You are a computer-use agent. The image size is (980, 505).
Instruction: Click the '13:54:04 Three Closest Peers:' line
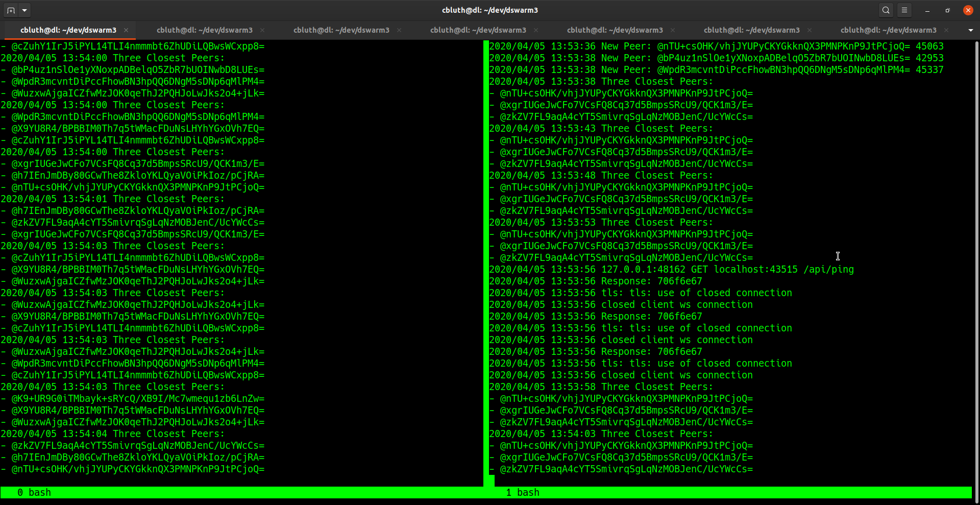click(x=112, y=434)
